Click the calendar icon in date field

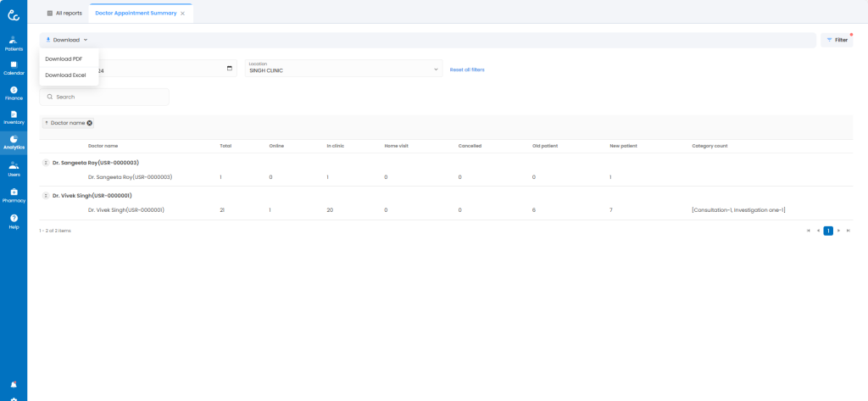pos(230,69)
